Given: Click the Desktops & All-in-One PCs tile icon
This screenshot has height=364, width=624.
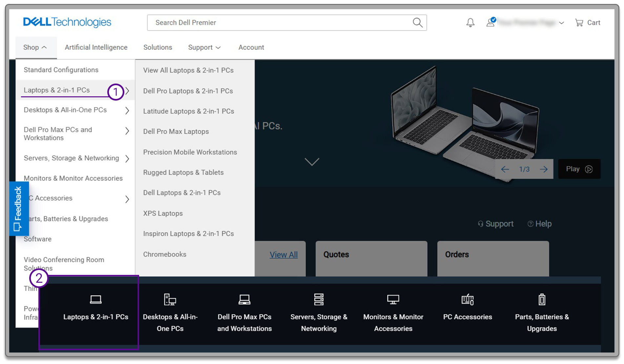Looking at the screenshot, I should [x=170, y=299].
